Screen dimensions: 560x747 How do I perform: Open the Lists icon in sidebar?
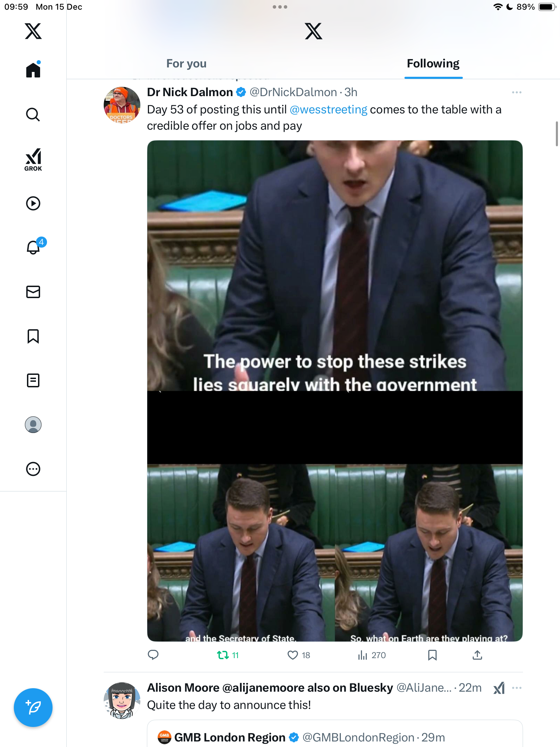pos(33,380)
